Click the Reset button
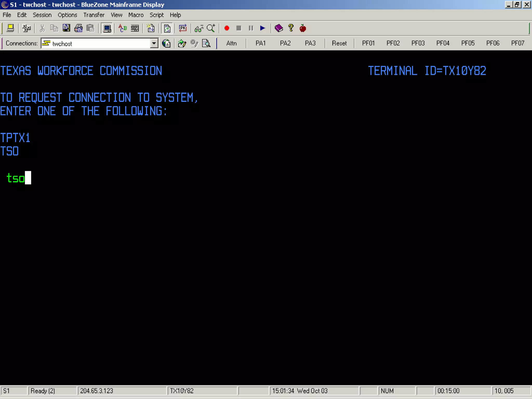The image size is (532, 399). [339, 43]
